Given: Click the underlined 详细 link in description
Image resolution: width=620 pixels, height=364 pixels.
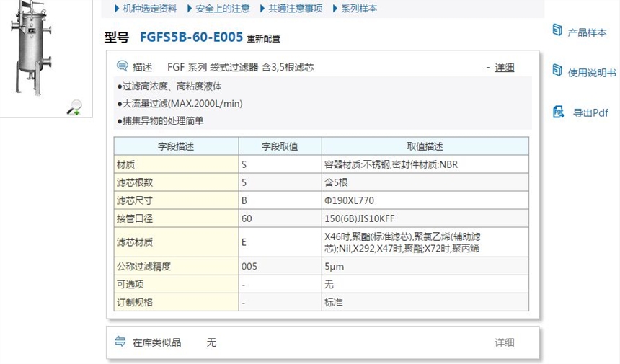Looking at the screenshot, I should [505, 68].
